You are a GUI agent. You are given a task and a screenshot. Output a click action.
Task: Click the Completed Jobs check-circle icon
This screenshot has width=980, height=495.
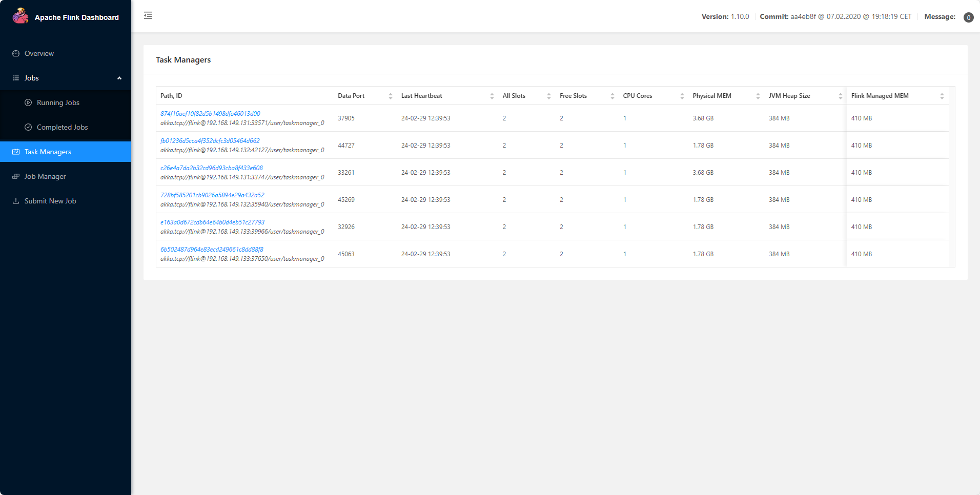click(28, 127)
